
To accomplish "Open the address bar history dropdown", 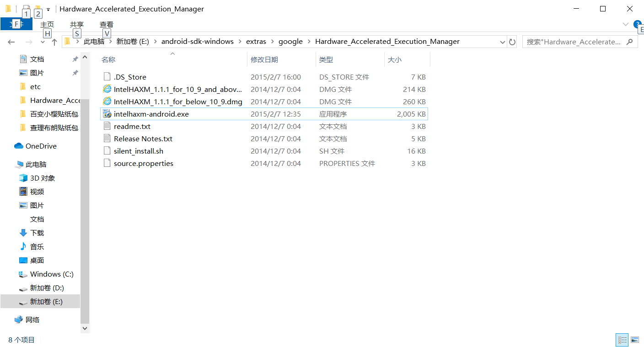I will pyautogui.click(x=503, y=42).
